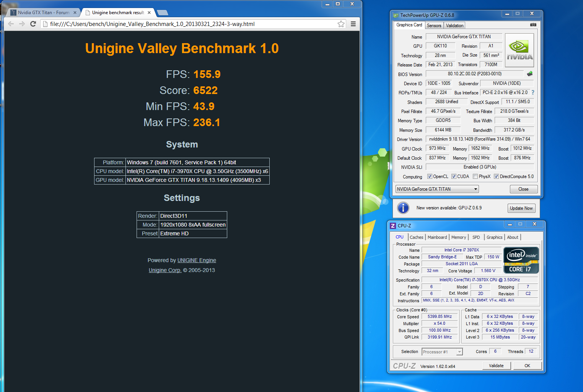This screenshot has width=583, height=392.
Task: Click the Unigine Valley Benchmark 1.0 heading
Action: click(x=182, y=49)
